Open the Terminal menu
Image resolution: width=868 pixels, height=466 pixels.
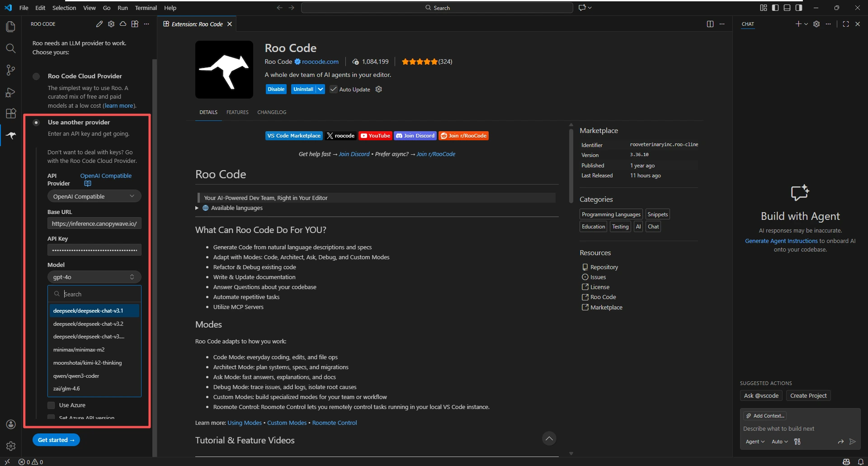(x=146, y=8)
